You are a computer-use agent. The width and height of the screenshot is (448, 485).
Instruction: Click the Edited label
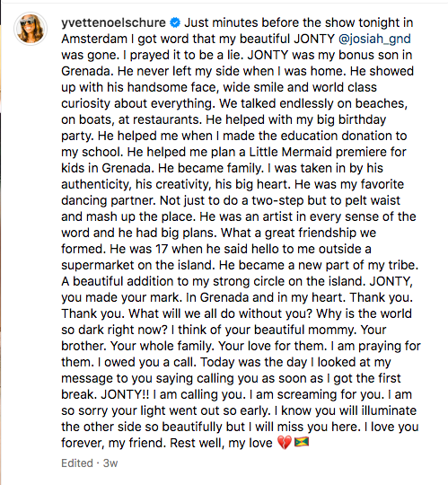77,463
